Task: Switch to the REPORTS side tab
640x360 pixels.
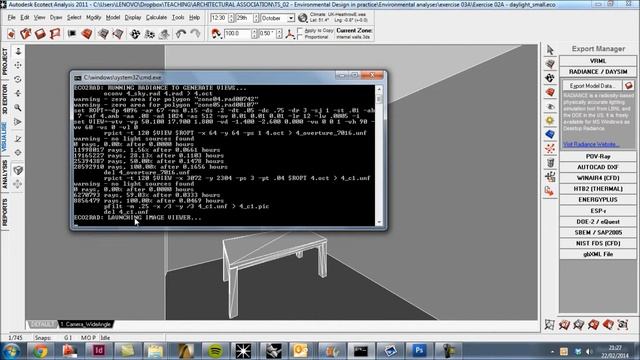Action: [x=5, y=212]
